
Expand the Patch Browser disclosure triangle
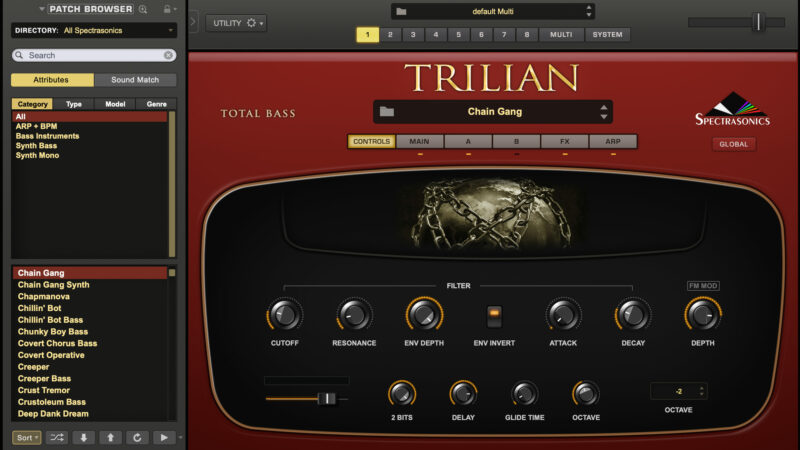pos(42,9)
